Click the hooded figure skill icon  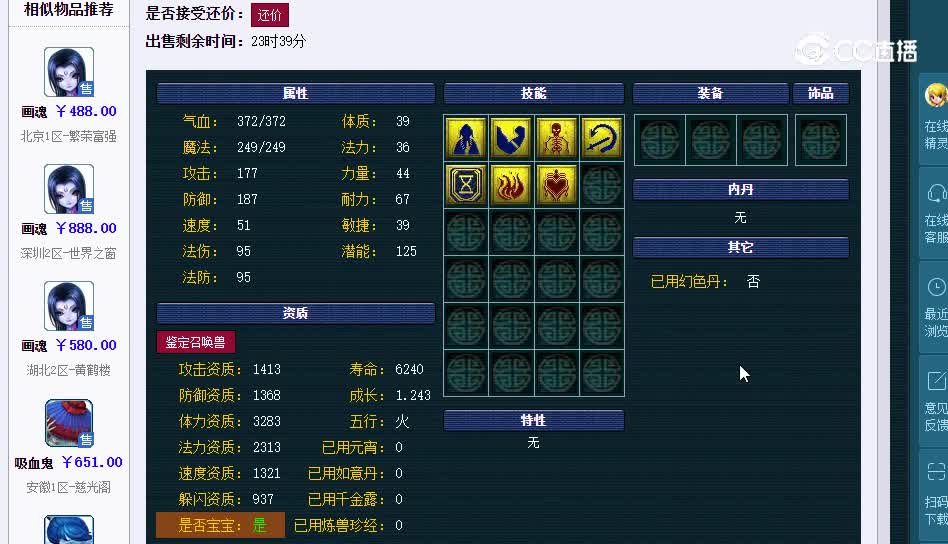click(466, 138)
